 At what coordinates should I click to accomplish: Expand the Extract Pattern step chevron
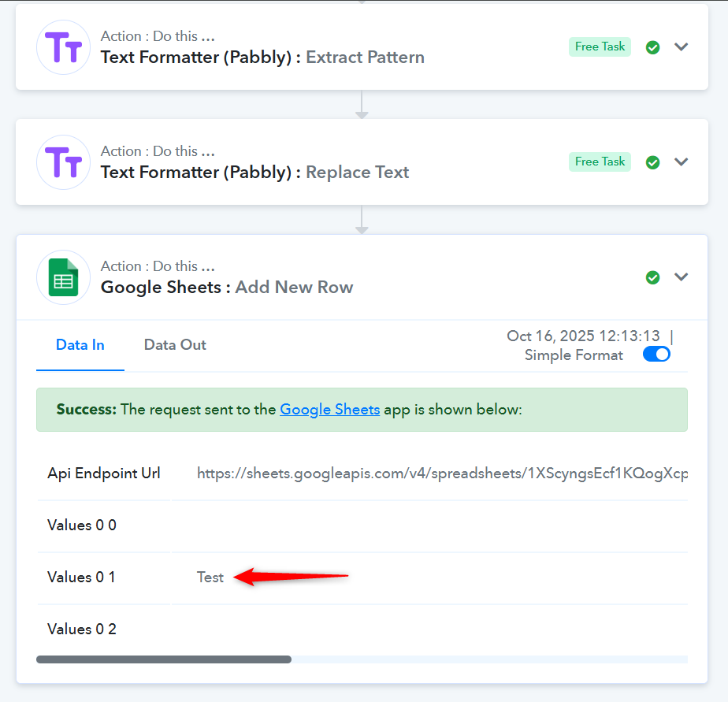(682, 46)
